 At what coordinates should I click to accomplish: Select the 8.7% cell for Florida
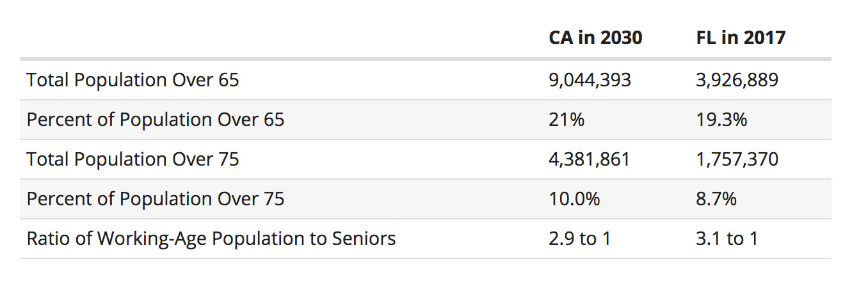pos(716,199)
